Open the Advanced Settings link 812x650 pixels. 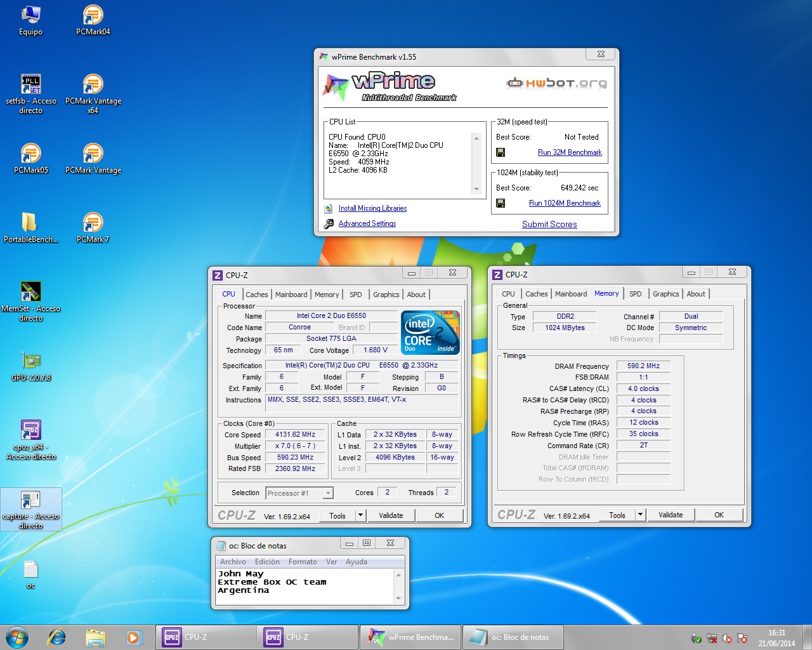click(367, 223)
